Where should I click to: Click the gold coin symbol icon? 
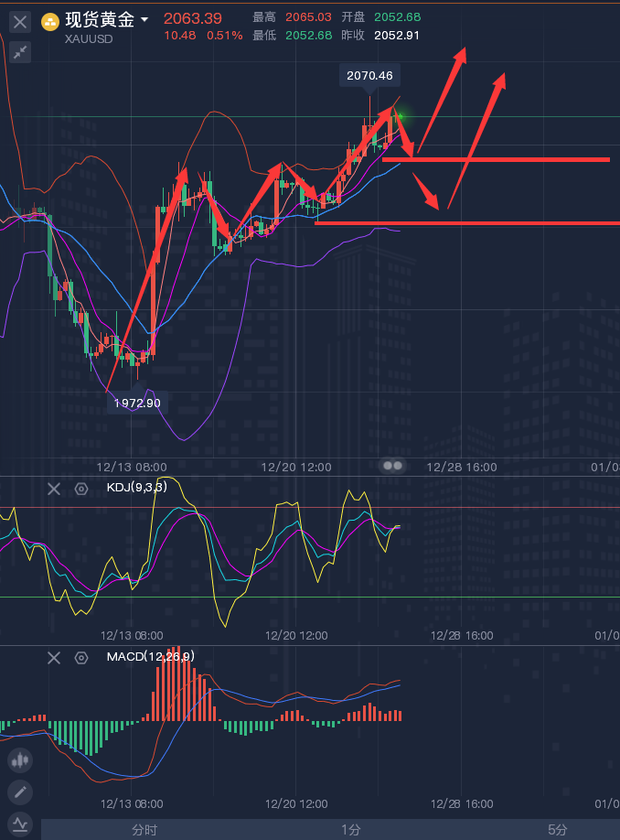[51, 20]
